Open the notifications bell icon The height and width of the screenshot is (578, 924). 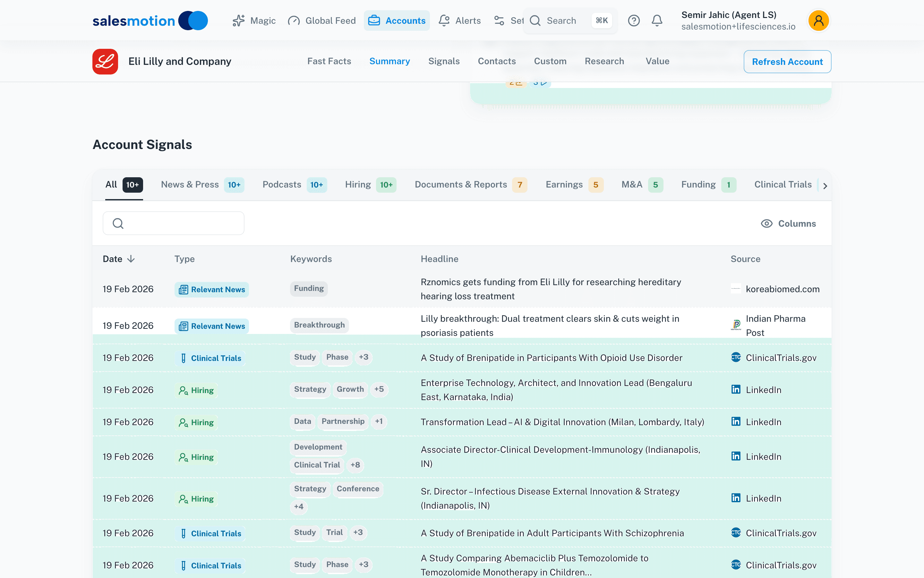tap(657, 21)
